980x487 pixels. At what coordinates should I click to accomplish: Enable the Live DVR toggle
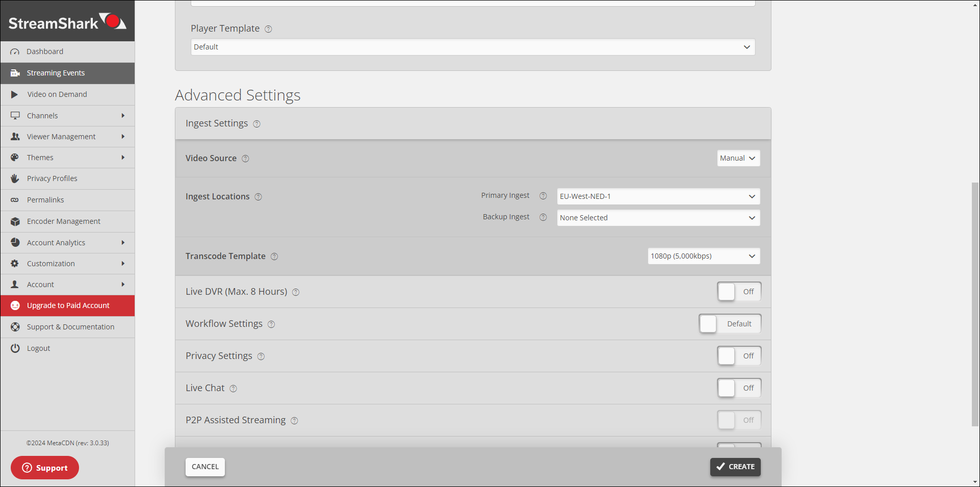[x=738, y=292]
